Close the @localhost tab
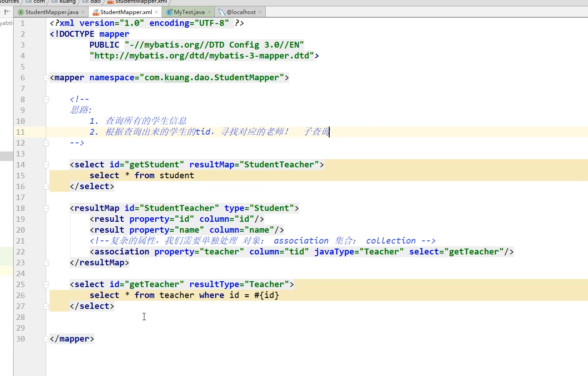 (x=260, y=12)
